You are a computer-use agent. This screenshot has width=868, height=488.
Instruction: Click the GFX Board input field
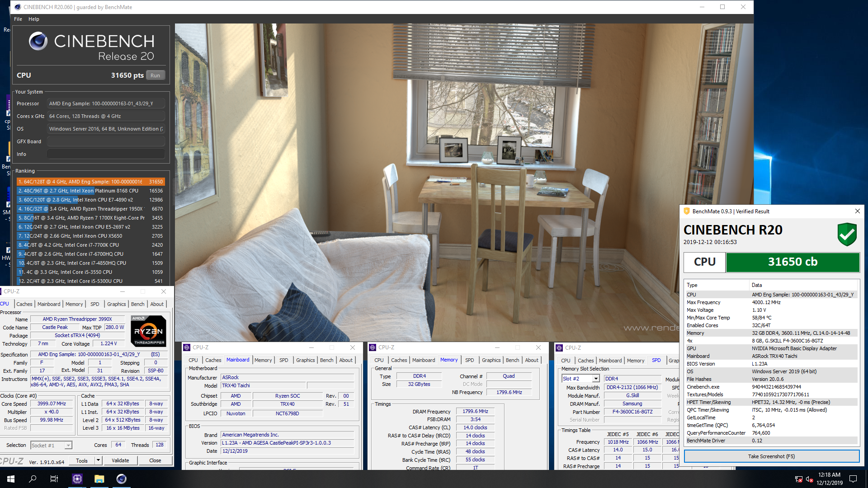[106, 141]
